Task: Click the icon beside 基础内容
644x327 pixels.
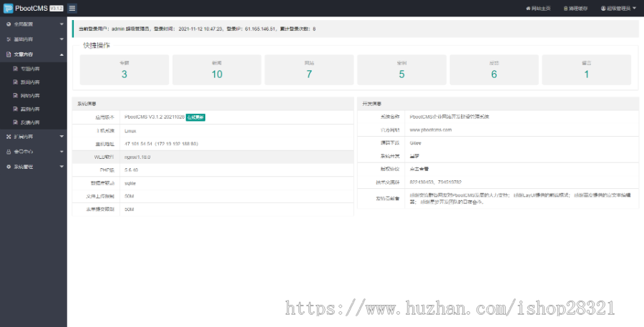Action: click(9, 39)
